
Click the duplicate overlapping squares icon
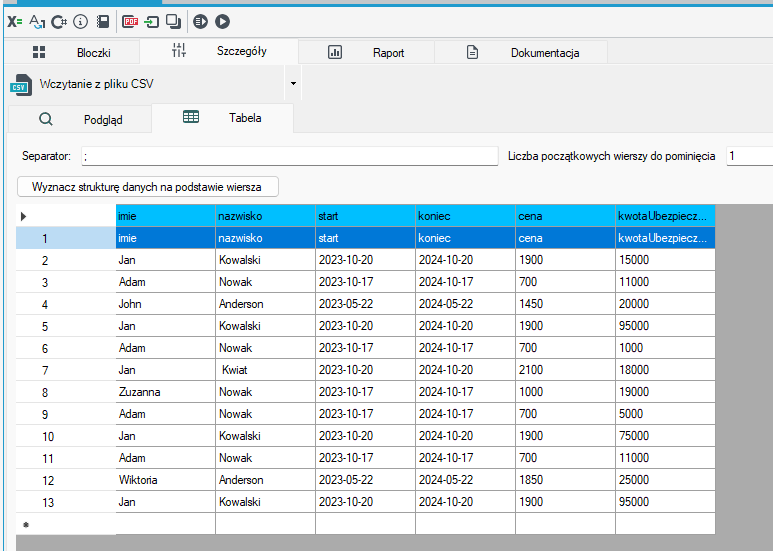(174, 22)
